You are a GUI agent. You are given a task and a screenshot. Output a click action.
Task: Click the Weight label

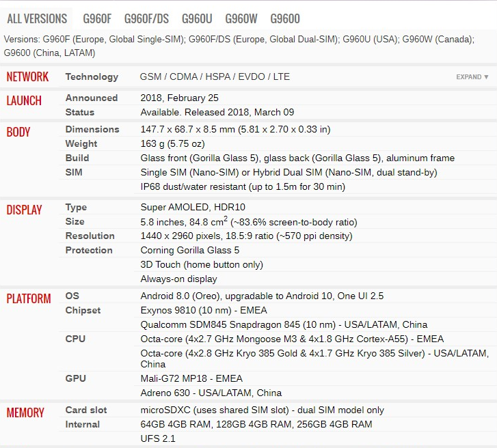81,143
